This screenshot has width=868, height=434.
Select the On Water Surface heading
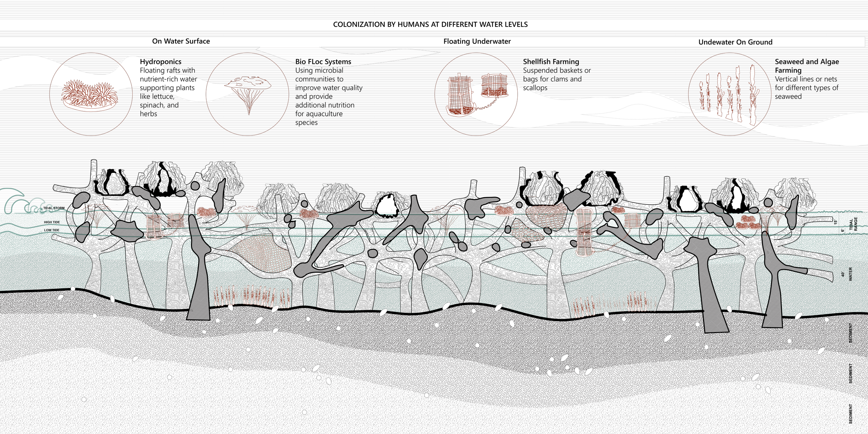[181, 41]
